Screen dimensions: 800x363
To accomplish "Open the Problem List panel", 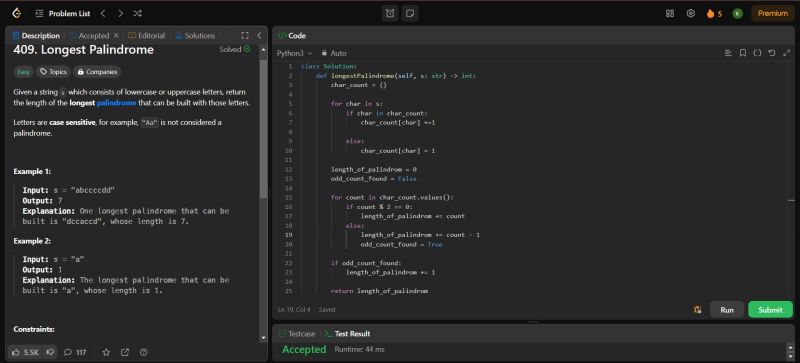I will point(63,14).
